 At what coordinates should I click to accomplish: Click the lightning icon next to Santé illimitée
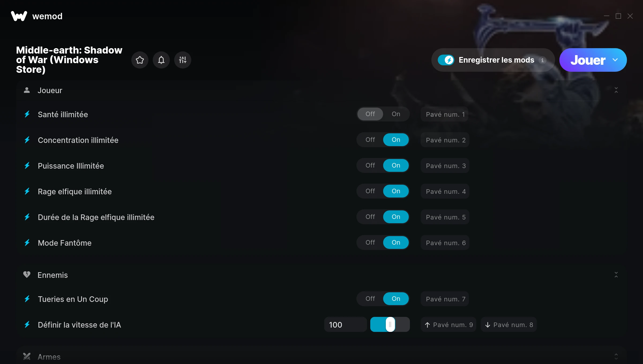pyautogui.click(x=27, y=114)
